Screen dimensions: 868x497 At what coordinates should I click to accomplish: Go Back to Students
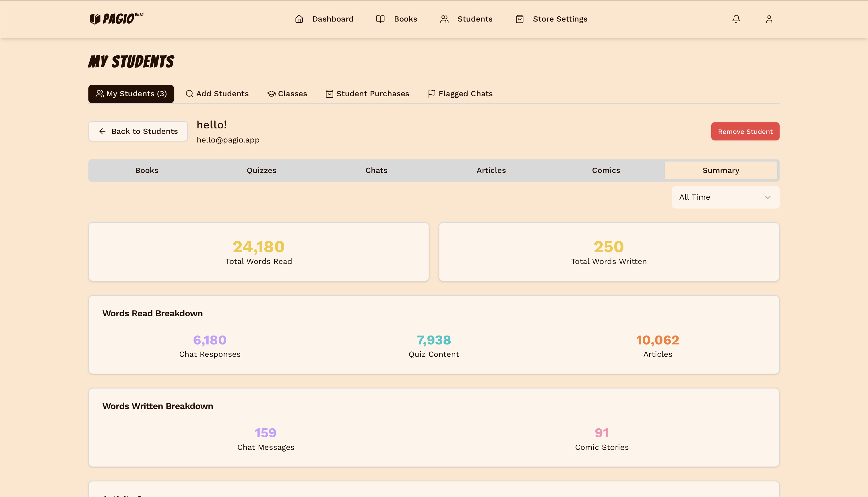click(138, 131)
